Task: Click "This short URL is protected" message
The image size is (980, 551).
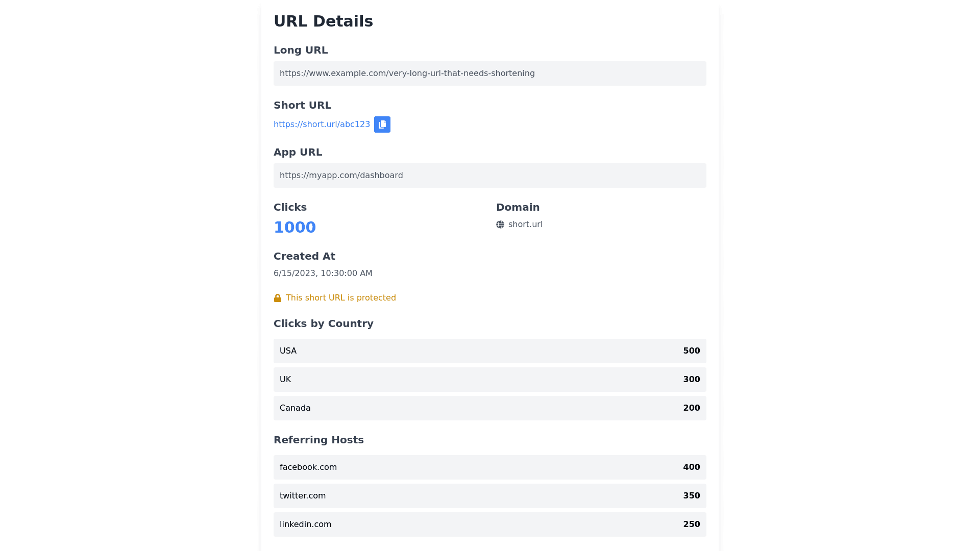Action: 340,298
